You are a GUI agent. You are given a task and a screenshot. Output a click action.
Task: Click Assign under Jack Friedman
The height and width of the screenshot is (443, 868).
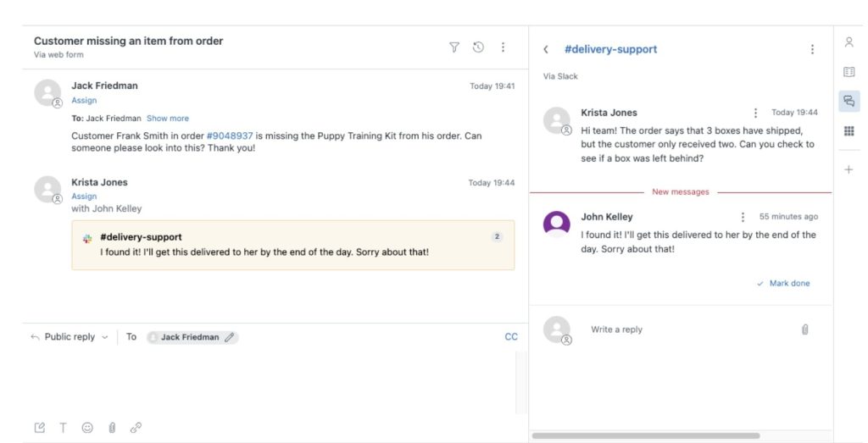point(84,101)
